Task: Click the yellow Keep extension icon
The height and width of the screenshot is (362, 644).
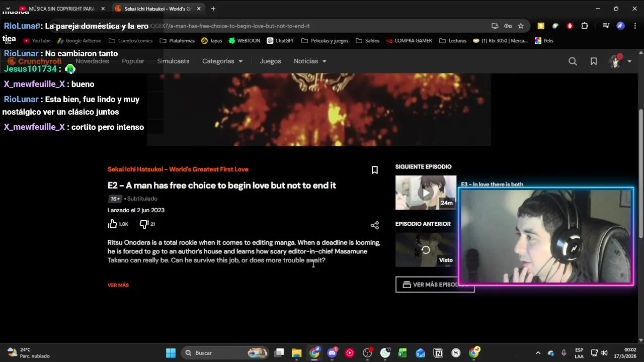Action: [x=541, y=26]
